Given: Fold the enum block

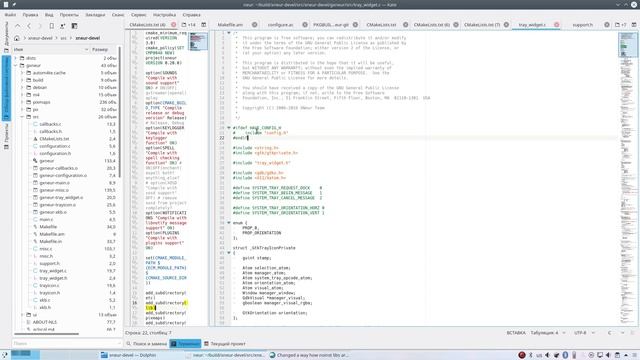Looking at the screenshot, I should click(x=229, y=223).
